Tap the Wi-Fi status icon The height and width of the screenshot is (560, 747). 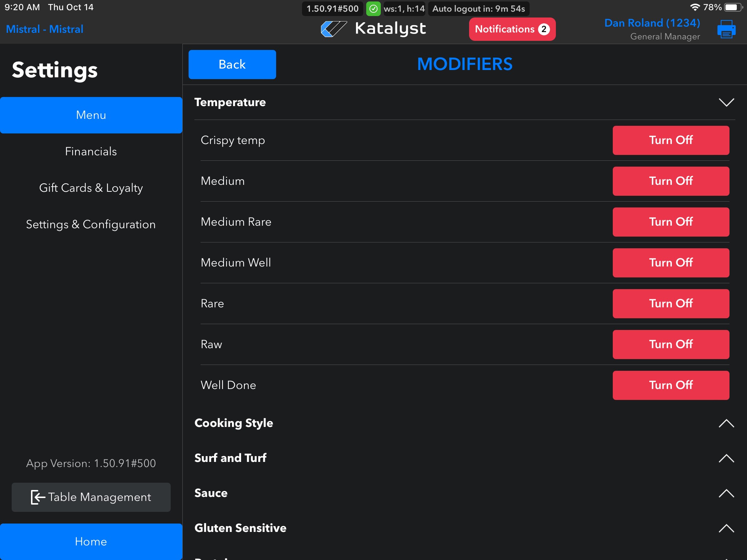coord(695,7)
